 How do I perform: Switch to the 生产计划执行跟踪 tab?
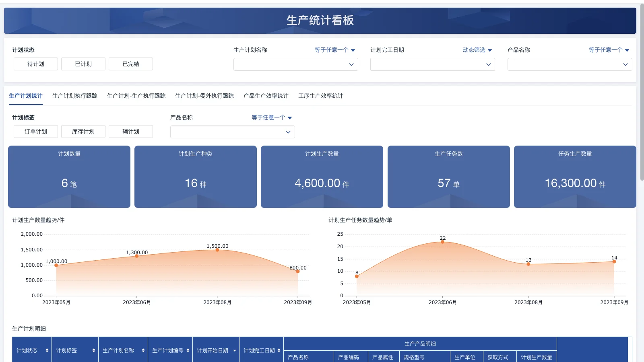click(75, 96)
